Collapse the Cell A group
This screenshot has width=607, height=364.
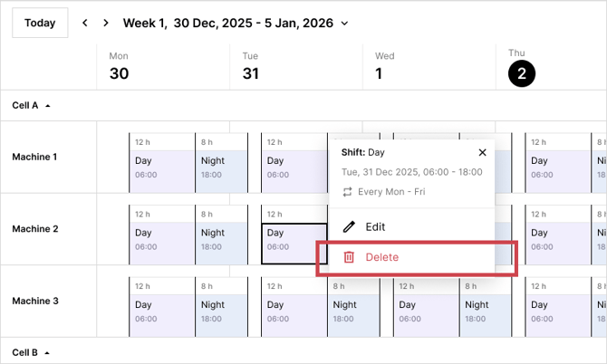[x=47, y=106]
